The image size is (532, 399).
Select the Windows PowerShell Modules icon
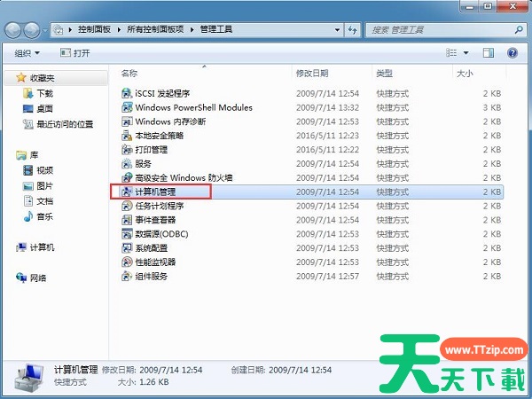pyautogui.click(x=128, y=107)
